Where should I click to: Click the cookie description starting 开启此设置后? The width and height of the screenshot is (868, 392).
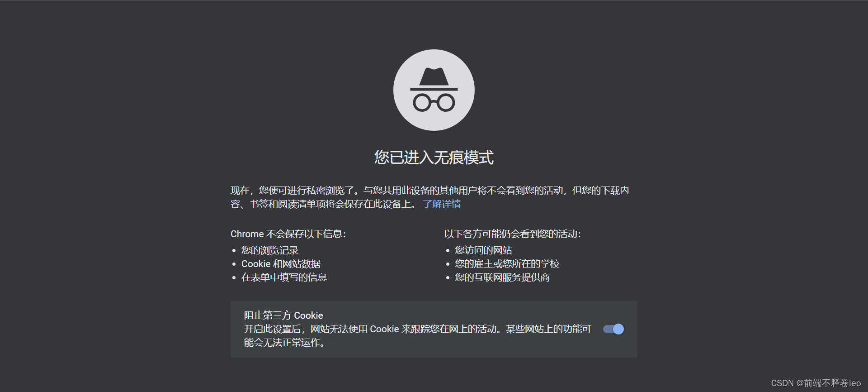click(x=417, y=336)
